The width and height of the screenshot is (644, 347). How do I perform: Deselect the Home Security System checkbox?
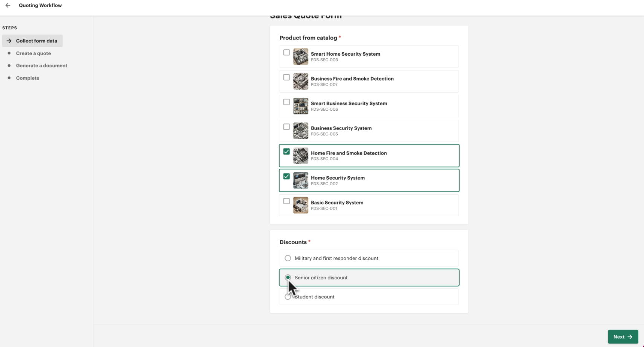(x=287, y=176)
